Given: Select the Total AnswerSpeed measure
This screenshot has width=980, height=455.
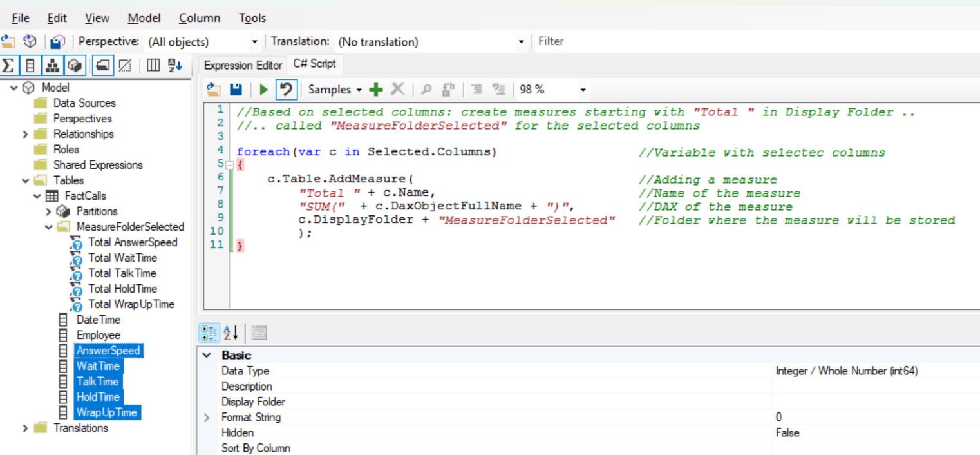Looking at the screenshot, I should pyautogui.click(x=133, y=242).
